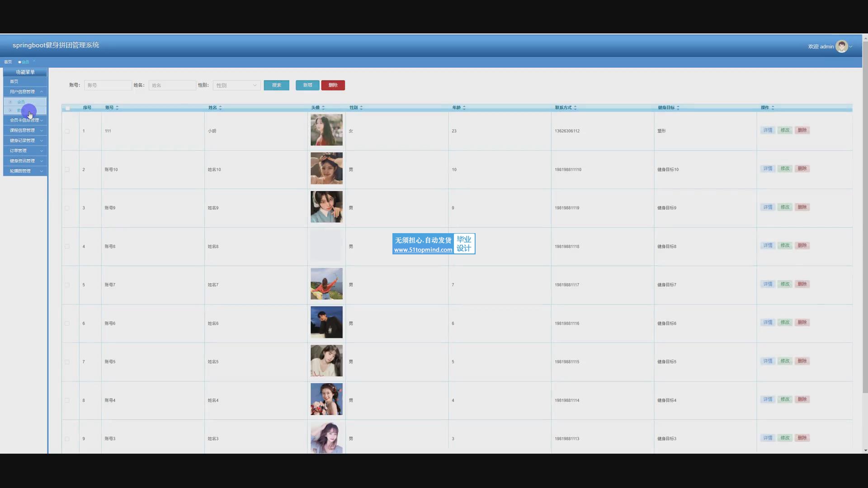Sort by 联系方式 column arrows
Viewport: 868px width, 488px height.
click(x=575, y=108)
